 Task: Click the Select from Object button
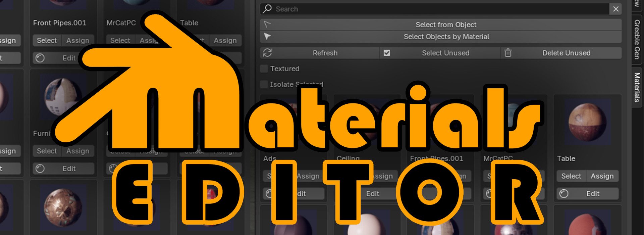[441, 25]
